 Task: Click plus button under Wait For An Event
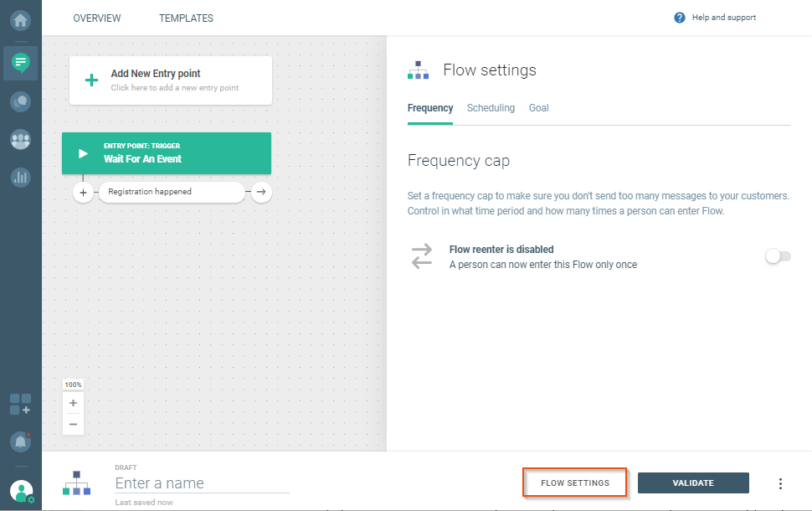[x=83, y=193]
